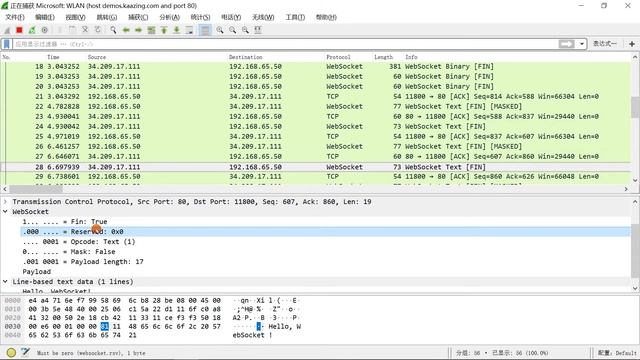
Task: Open the 捕获(C) menu
Action: click(138, 17)
